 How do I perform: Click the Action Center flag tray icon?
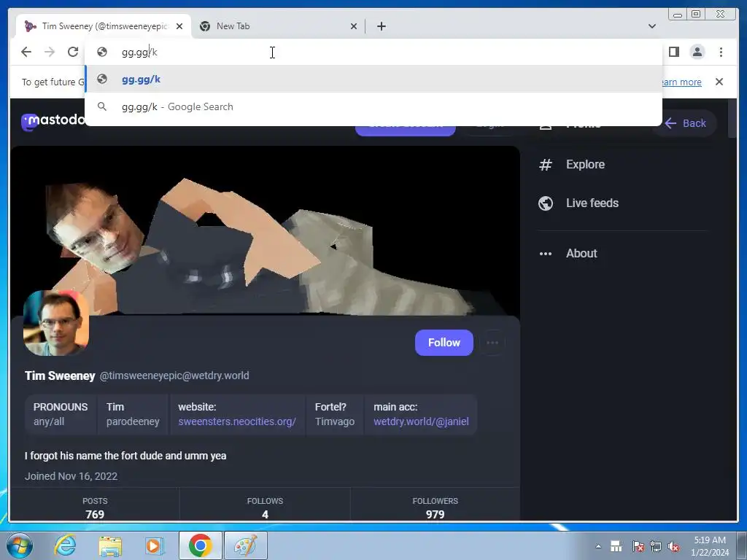[638, 546]
